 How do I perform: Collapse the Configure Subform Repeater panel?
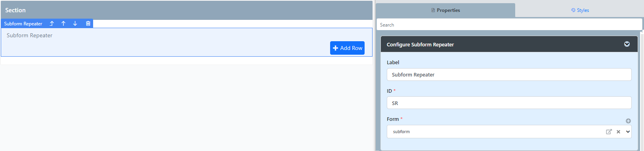pyautogui.click(x=627, y=44)
